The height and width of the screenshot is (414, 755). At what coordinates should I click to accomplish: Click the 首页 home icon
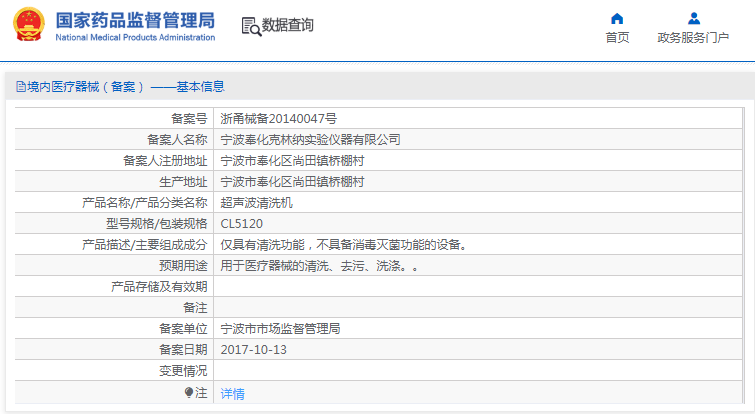pyautogui.click(x=617, y=19)
